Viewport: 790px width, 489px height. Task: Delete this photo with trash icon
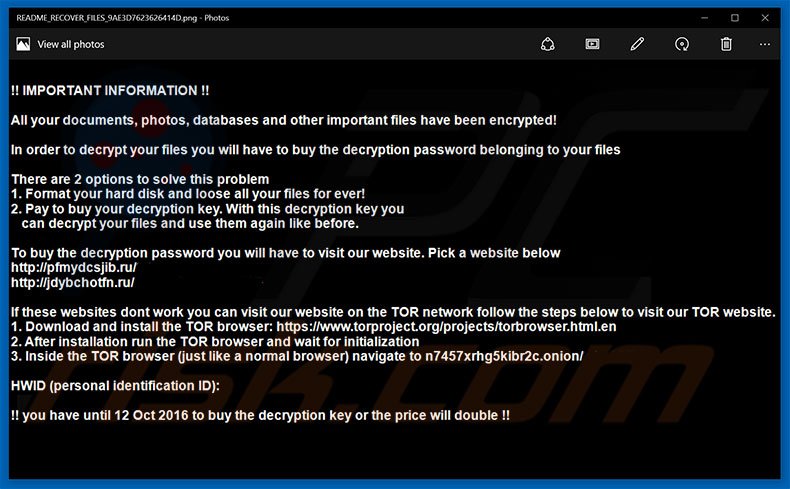coord(727,44)
